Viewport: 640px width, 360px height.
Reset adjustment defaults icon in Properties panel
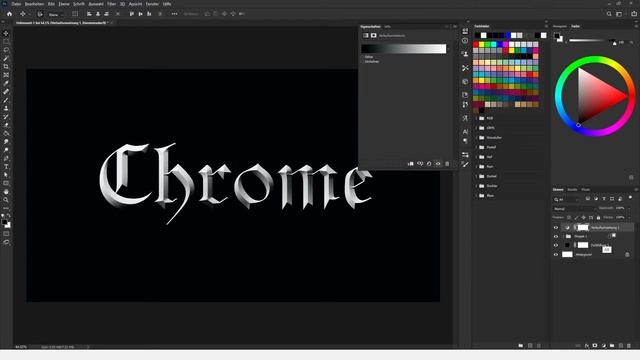tap(429, 164)
